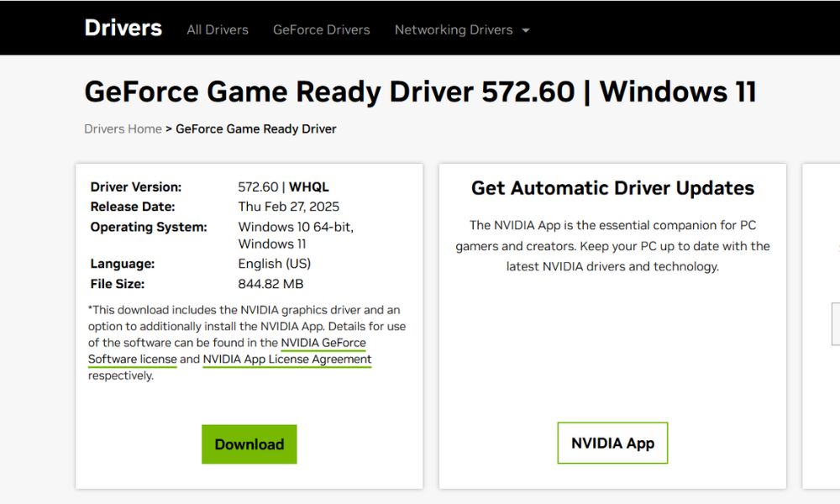Click the chevron next to Networking Drivers
Viewport: 840px width, 504px height.
[528, 29]
